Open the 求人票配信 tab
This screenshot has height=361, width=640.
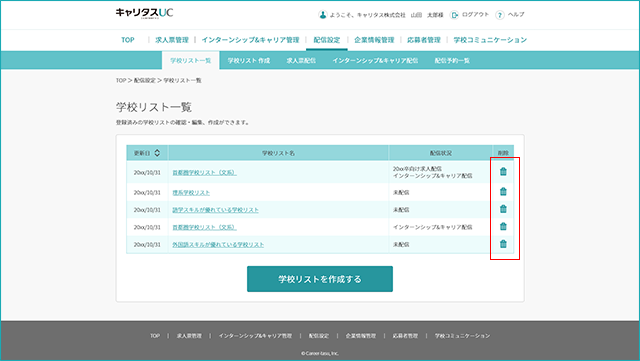tap(301, 60)
